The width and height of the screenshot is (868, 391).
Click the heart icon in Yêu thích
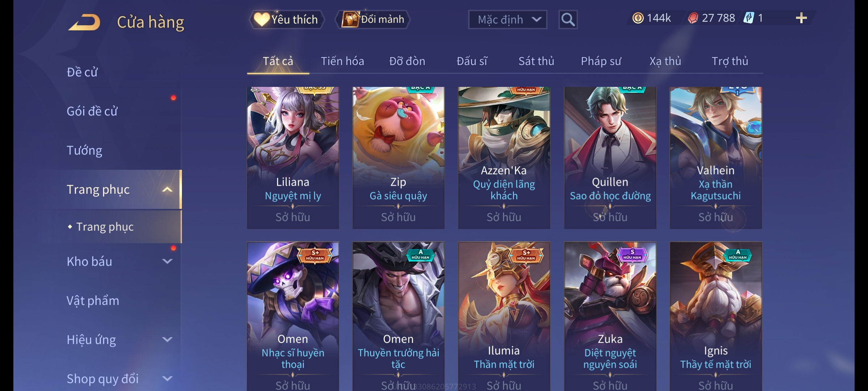[x=261, y=20]
